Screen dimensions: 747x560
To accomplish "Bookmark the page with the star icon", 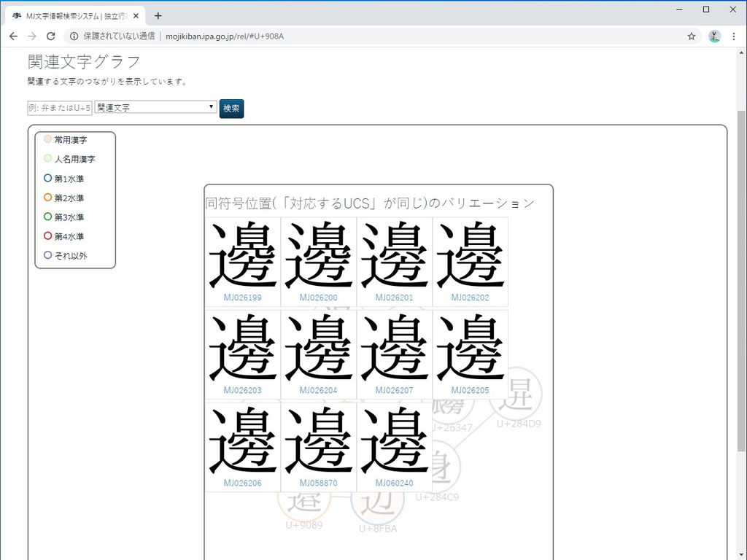I will [691, 35].
